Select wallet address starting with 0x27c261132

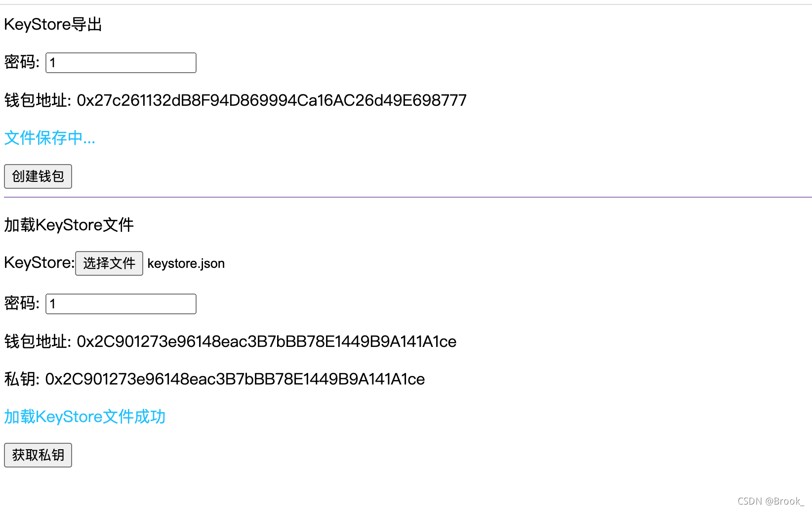(271, 100)
